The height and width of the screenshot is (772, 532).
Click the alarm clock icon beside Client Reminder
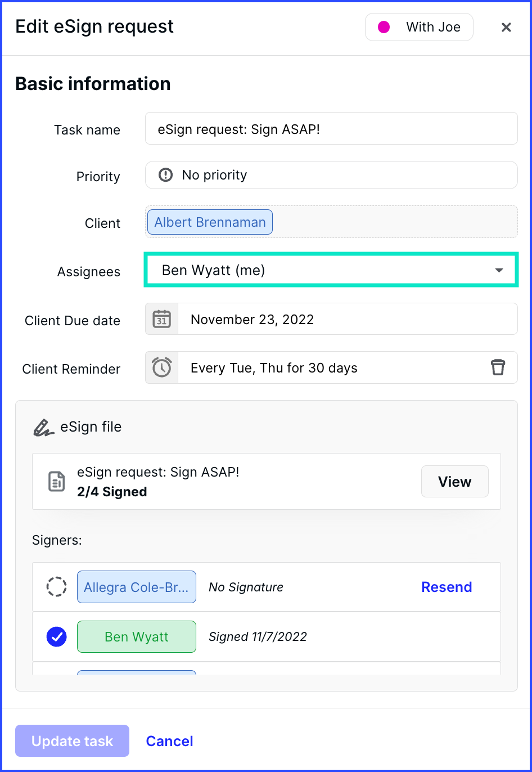162,367
